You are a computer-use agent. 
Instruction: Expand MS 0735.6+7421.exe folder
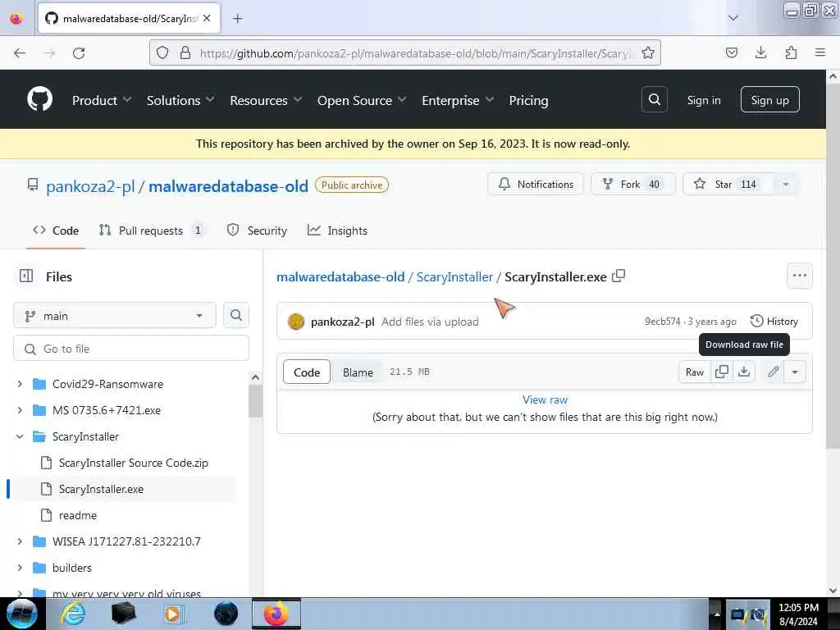coord(20,410)
